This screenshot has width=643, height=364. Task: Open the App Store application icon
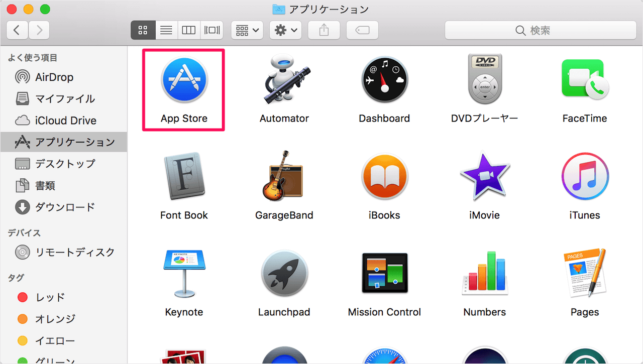(184, 80)
